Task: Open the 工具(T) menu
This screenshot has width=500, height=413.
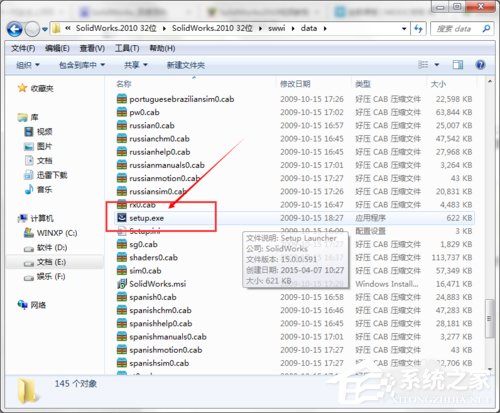Action: [x=127, y=48]
